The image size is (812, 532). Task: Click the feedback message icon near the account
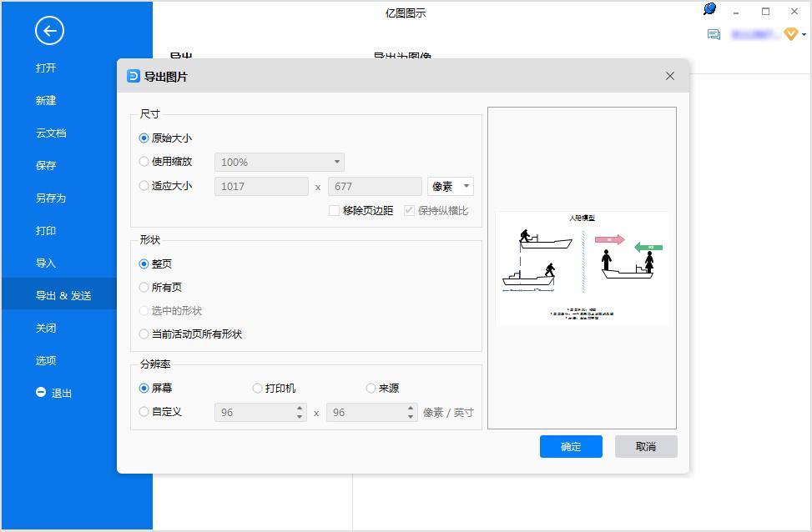(x=713, y=35)
